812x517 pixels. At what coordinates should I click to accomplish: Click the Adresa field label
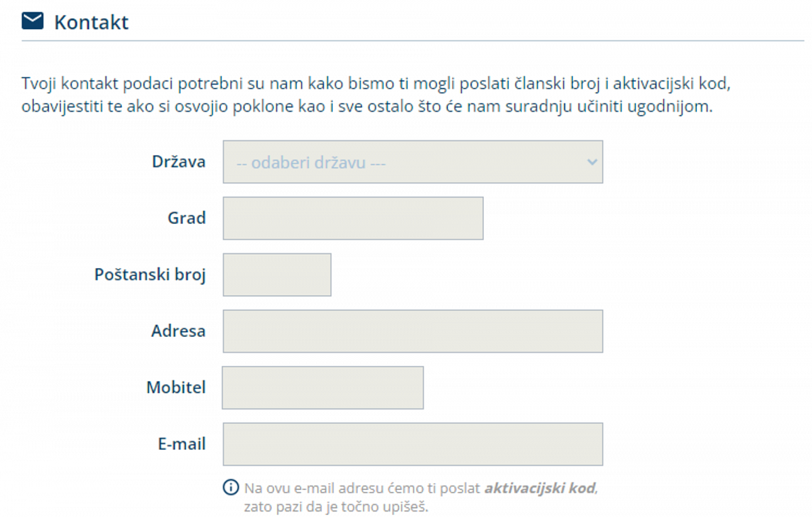click(179, 332)
